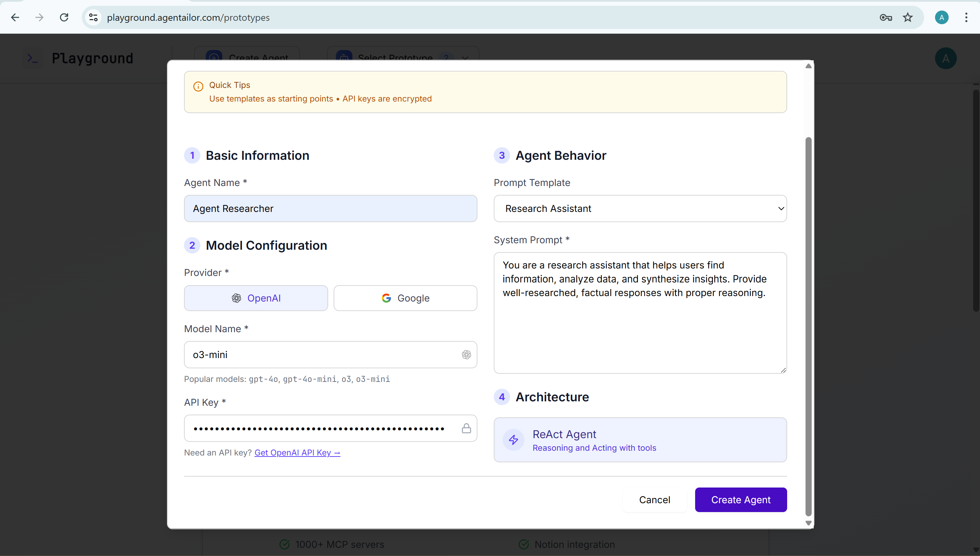Click the Quick Tips heading text
The image size is (980, 556).
(230, 85)
